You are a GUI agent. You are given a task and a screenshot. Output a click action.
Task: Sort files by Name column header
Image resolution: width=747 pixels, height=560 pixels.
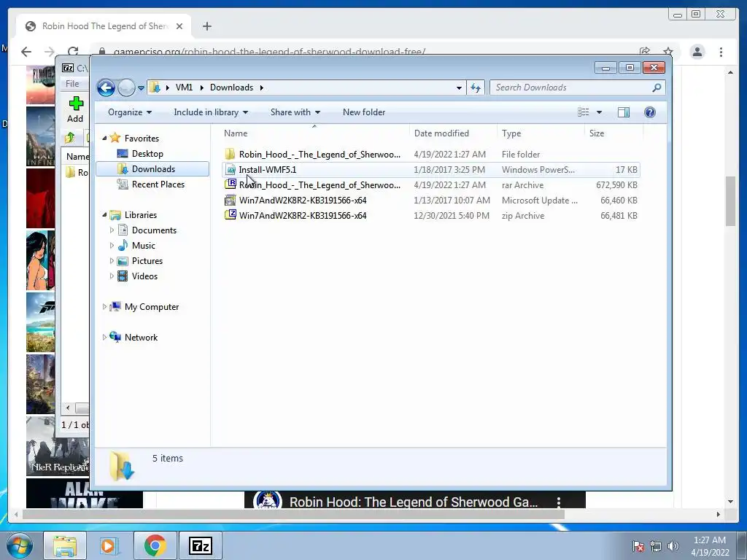coord(314,133)
